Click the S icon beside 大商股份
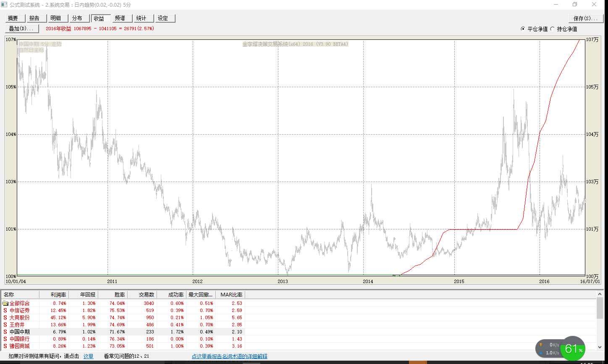Viewport: 608px width, 364px height. (x=5, y=317)
